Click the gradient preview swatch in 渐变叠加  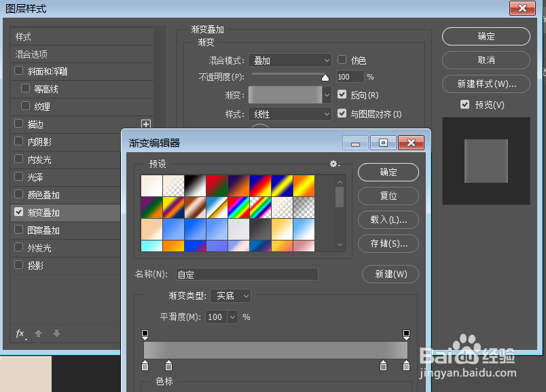[x=285, y=95]
